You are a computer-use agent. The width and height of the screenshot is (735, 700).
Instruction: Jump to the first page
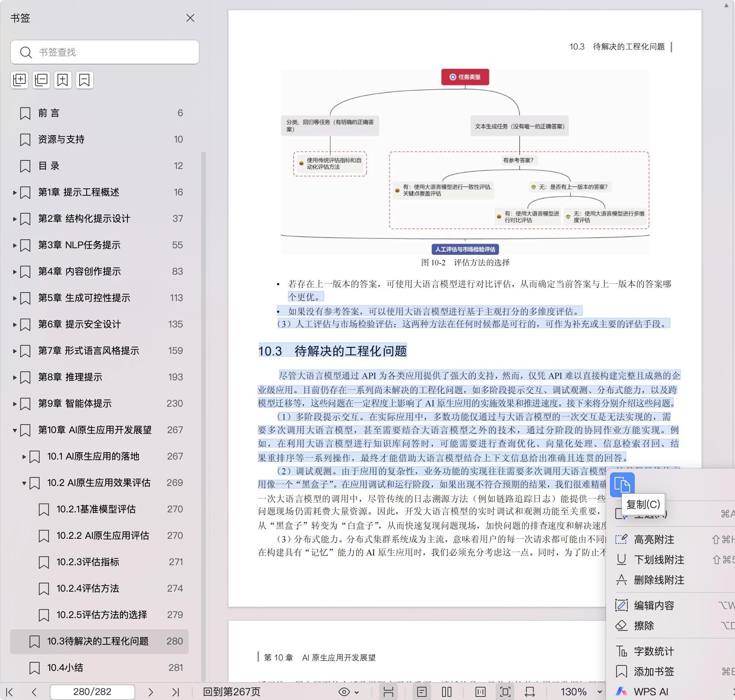click(10, 692)
